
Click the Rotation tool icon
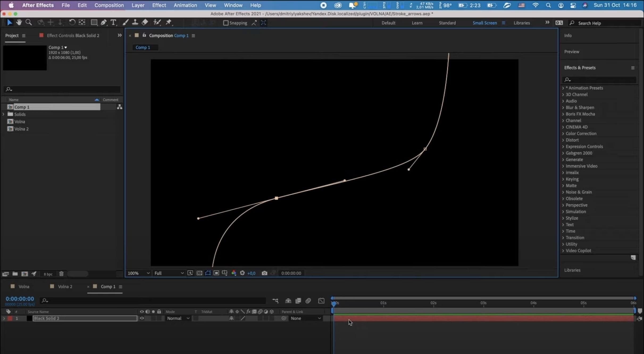(x=72, y=23)
